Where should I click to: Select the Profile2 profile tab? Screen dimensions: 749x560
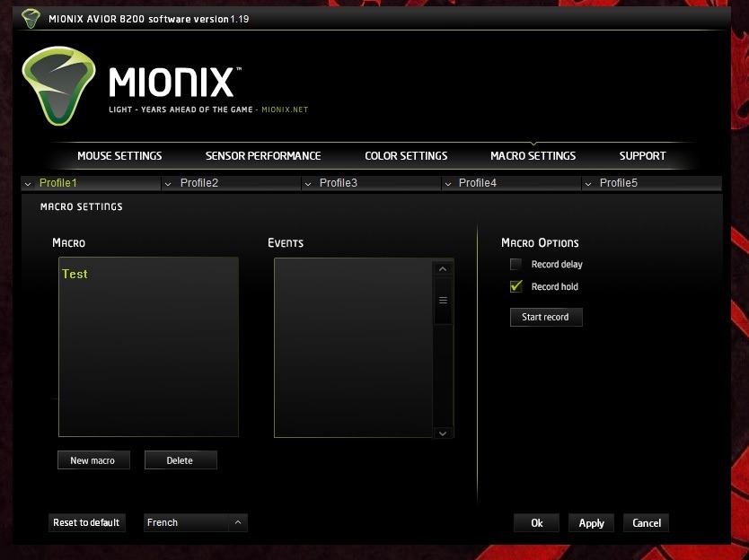(x=232, y=183)
